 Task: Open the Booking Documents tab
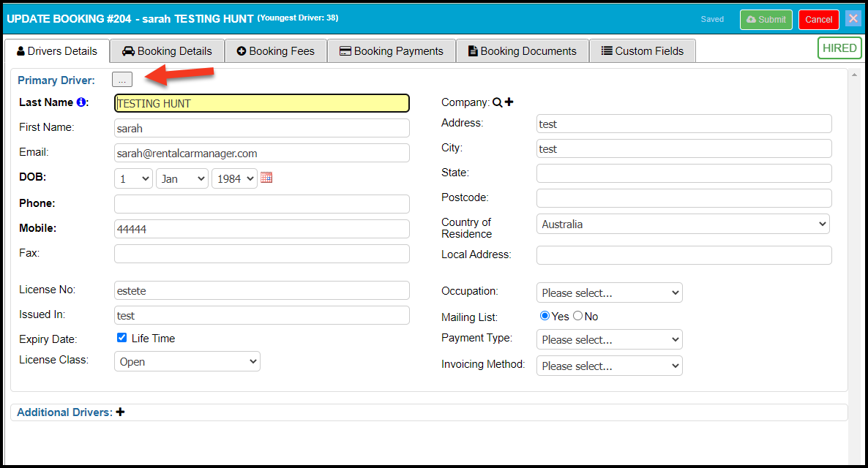pyautogui.click(x=522, y=51)
